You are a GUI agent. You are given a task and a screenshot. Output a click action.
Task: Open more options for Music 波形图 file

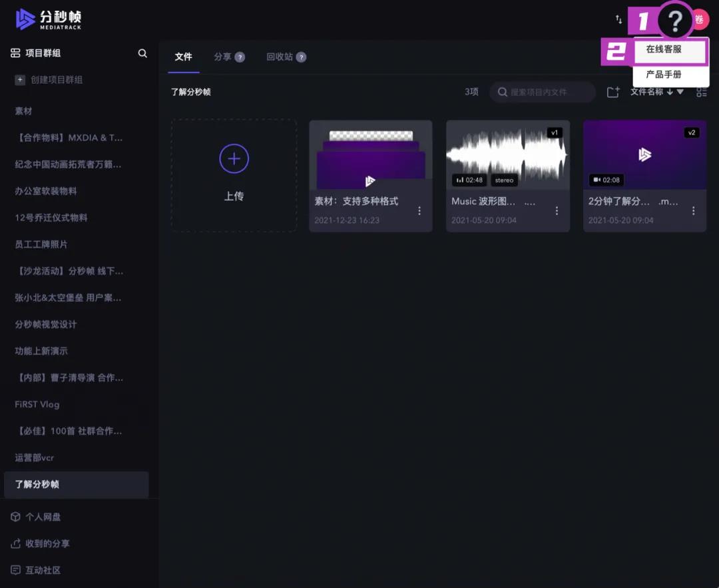(x=557, y=211)
